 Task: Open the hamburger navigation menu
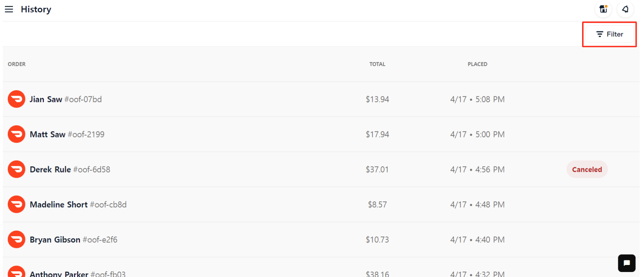click(x=9, y=9)
